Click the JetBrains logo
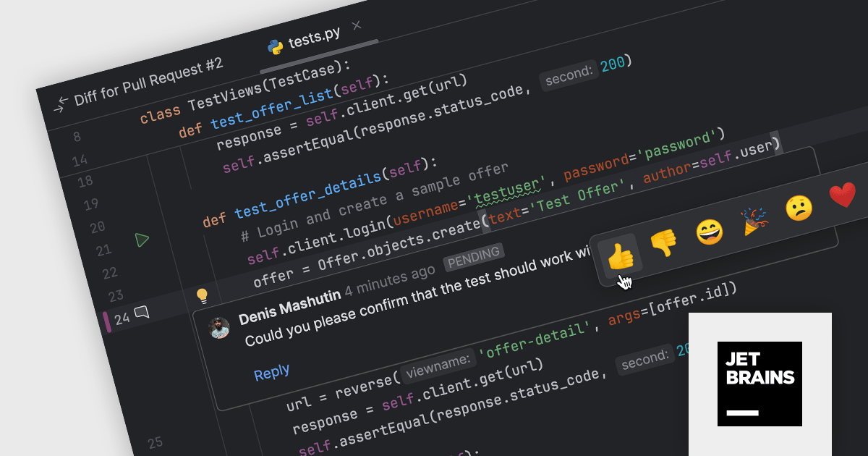Viewport: 868px width, 456px height. pyautogui.click(x=759, y=384)
